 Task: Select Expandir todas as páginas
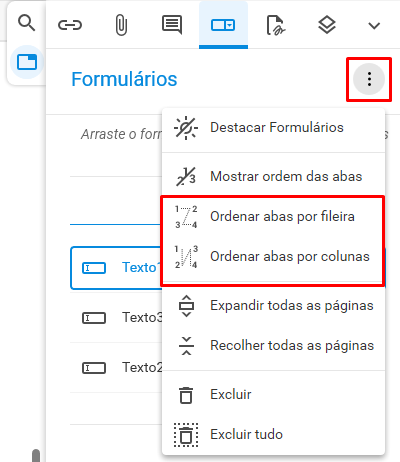273,305
